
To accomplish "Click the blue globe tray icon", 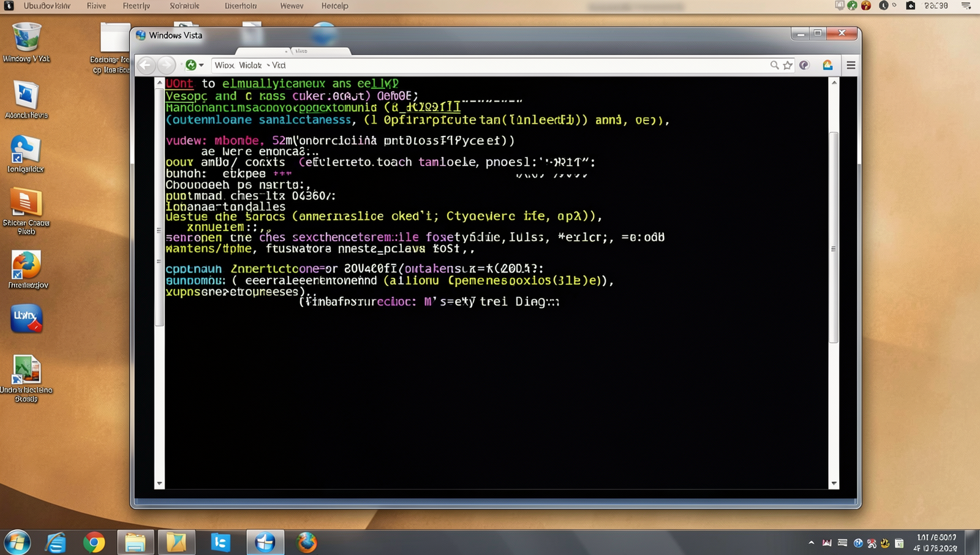I will pos(858,543).
